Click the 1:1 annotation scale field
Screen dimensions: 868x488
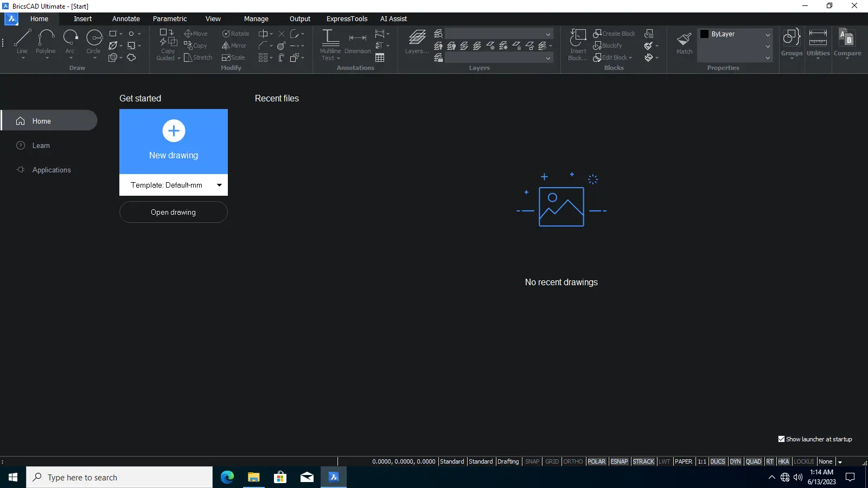tap(702, 461)
